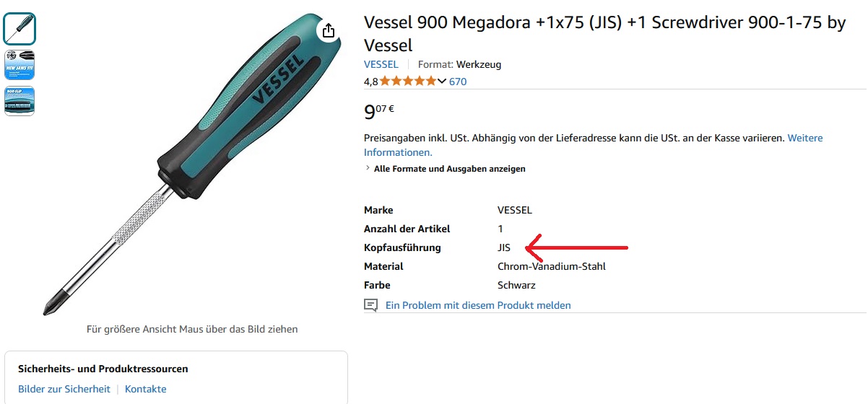Click the share icon on the product image

pyautogui.click(x=329, y=30)
